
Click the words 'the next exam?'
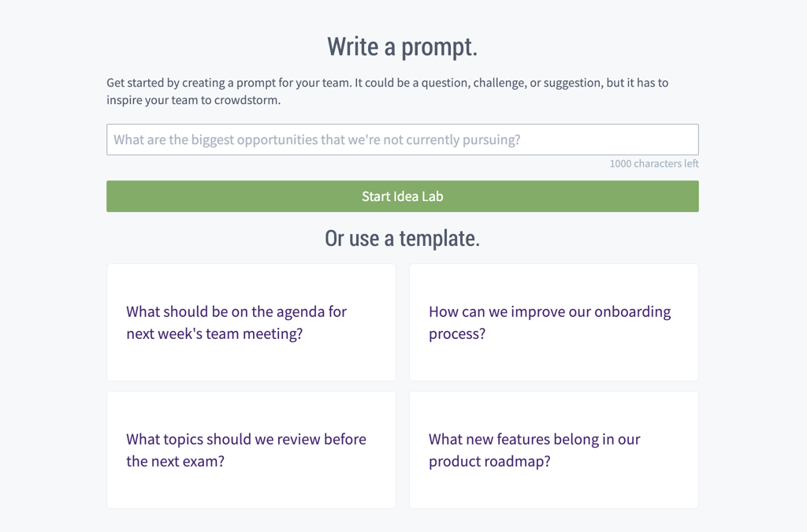(176, 461)
